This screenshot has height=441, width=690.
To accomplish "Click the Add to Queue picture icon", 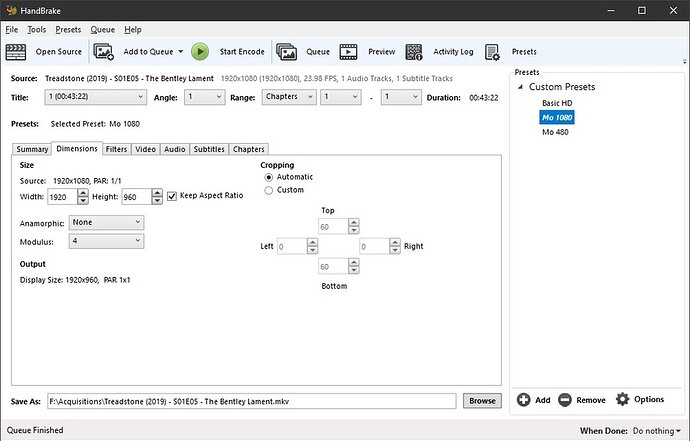I will point(104,52).
